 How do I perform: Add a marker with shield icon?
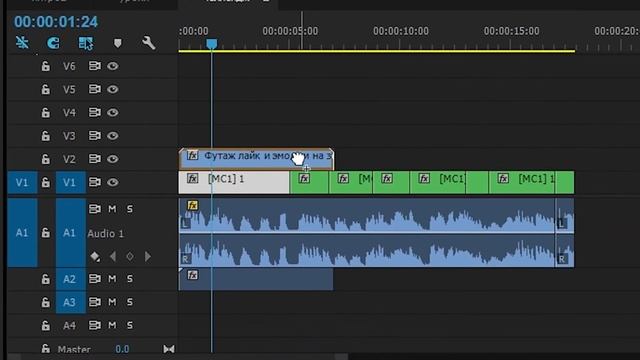coord(118,43)
